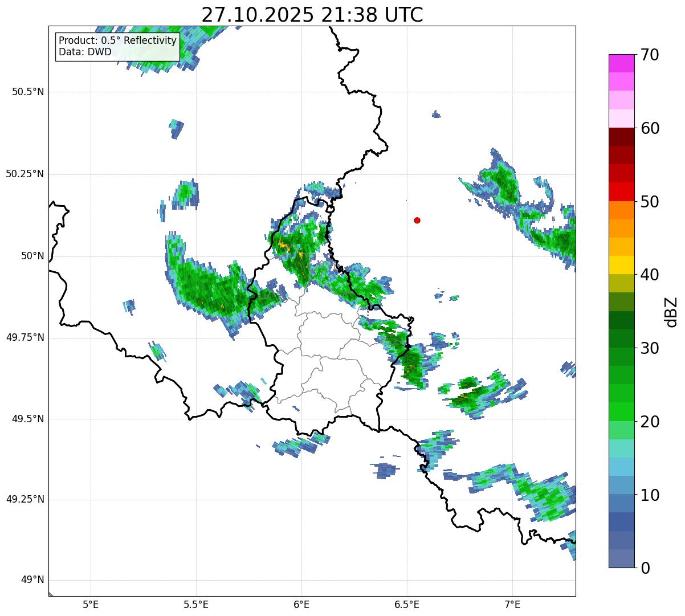The width and height of the screenshot is (685, 616).
Task: Click the 5.5°E longitude label
Action: click(196, 605)
